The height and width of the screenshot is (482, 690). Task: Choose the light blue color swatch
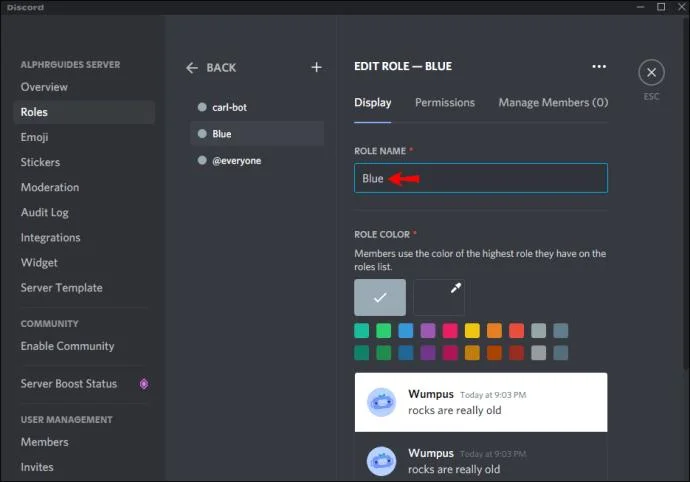click(406, 331)
